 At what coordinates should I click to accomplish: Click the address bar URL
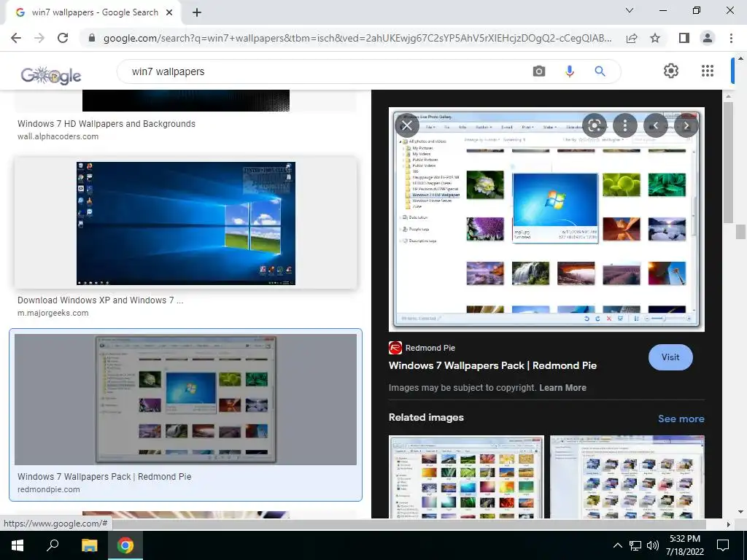357,38
